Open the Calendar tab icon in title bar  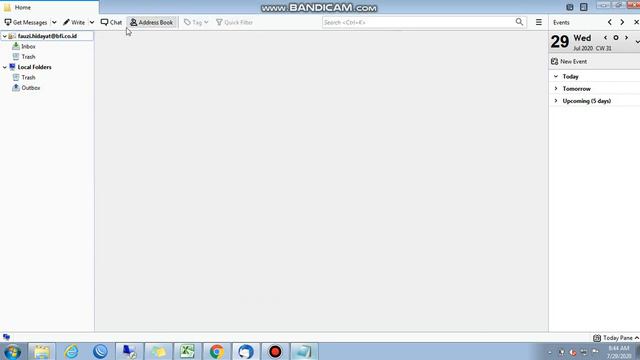click(570, 7)
